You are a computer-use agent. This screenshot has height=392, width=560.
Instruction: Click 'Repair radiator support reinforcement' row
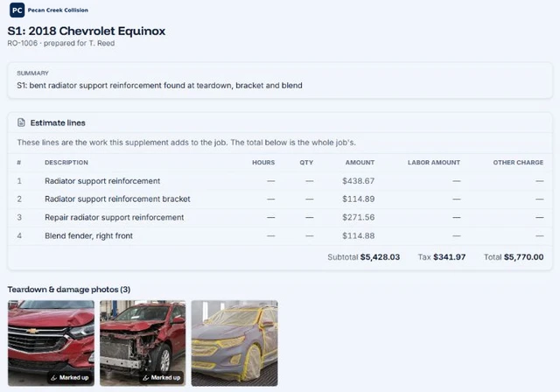pos(280,217)
